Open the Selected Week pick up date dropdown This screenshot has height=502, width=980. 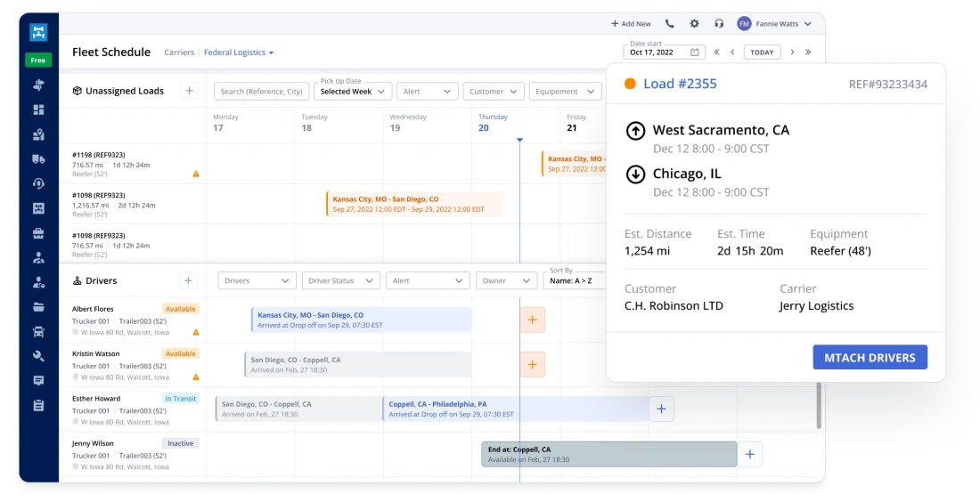tap(354, 92)
